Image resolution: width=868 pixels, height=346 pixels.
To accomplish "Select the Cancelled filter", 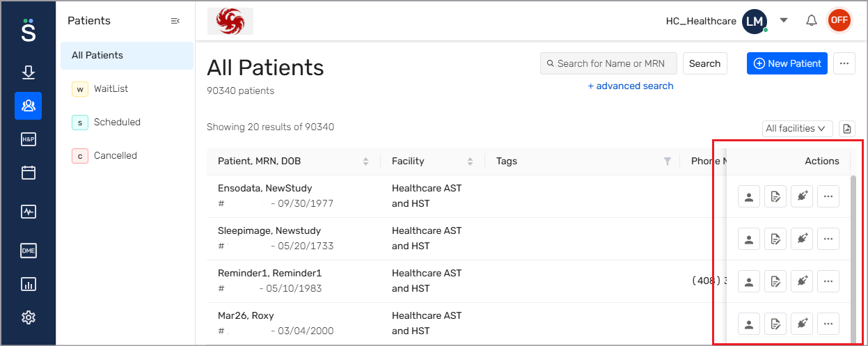I will (x=127, y=156).
